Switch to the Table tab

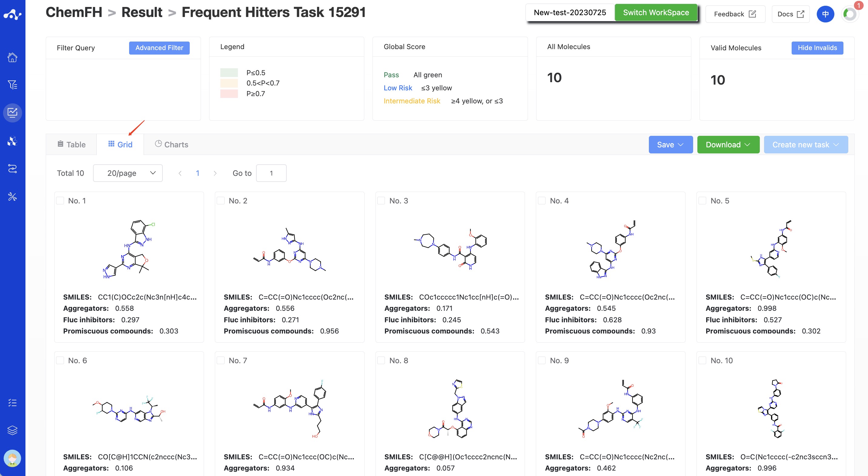pyautogui.click(x=72, y=144)
